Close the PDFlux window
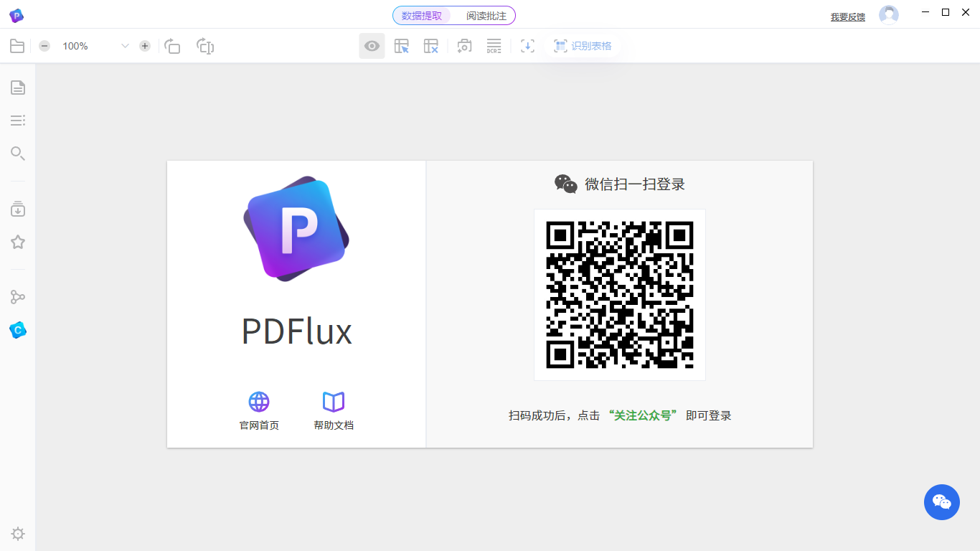The image size is (980, 551). point(966,12)
